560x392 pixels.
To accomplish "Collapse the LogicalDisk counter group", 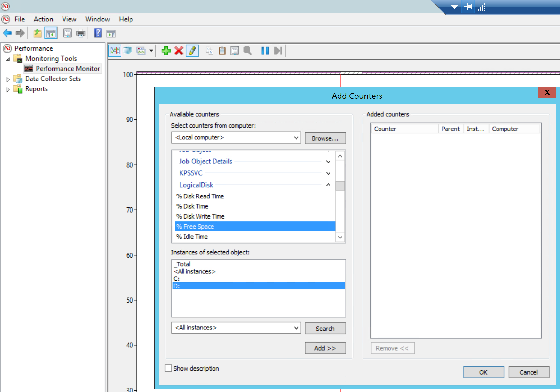I will (328, 185).
